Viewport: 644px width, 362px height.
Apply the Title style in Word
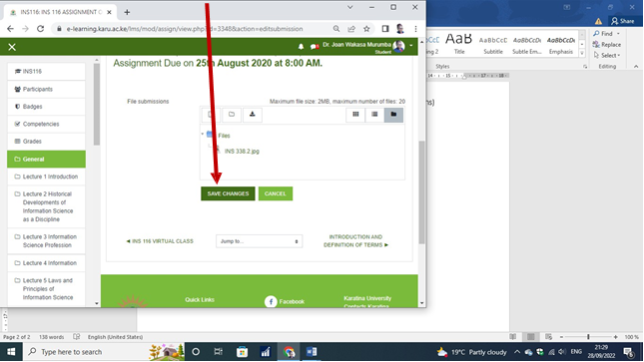tap(459, 44)
